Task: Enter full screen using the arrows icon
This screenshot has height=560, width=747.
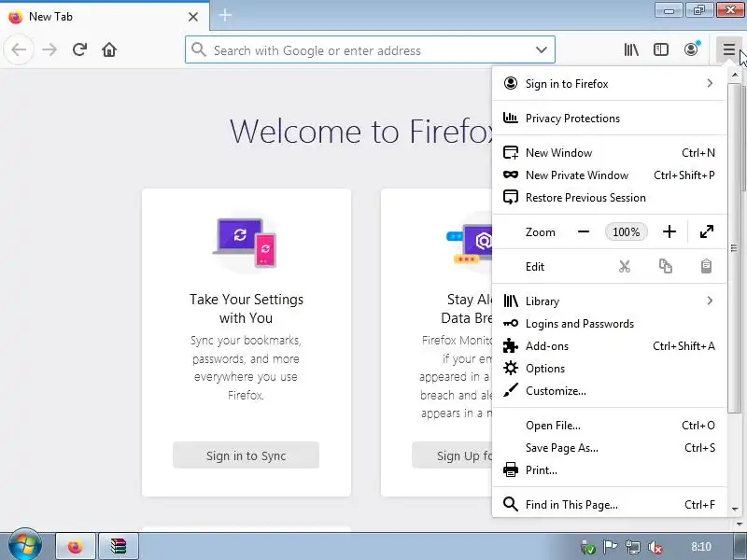Action: point(707,231)
